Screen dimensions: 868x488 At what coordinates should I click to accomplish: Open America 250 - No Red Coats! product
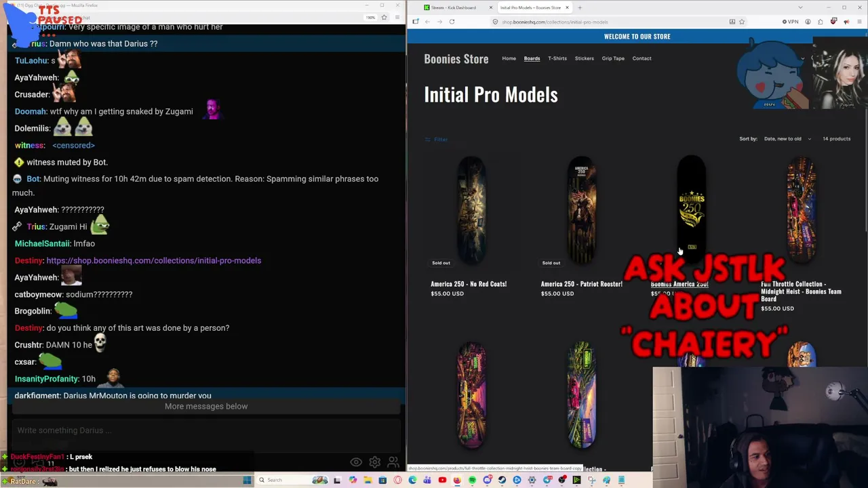[x=469, y=284]
